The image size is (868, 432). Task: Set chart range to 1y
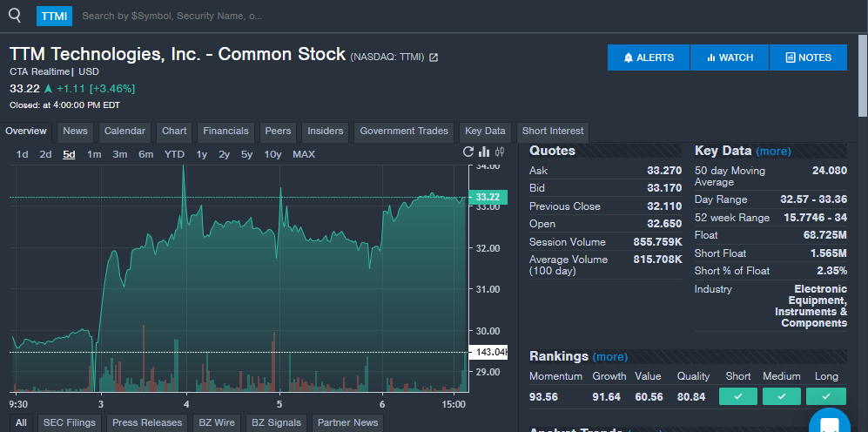201,154
